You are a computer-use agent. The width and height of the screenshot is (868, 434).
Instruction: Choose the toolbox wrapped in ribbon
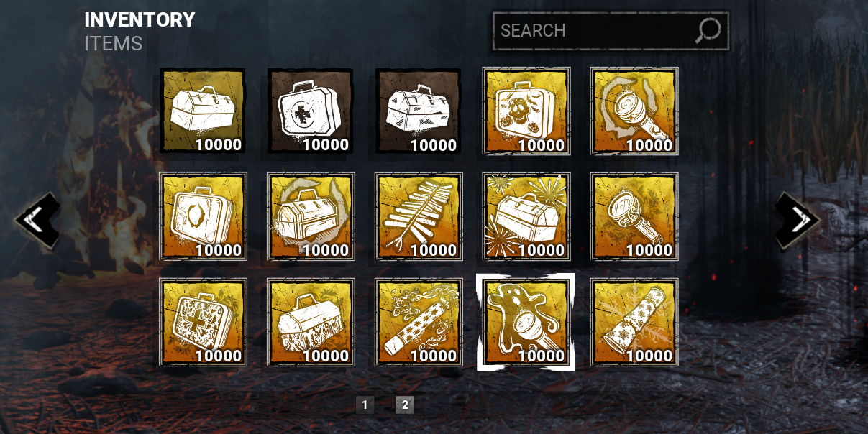tap(310, 216)
